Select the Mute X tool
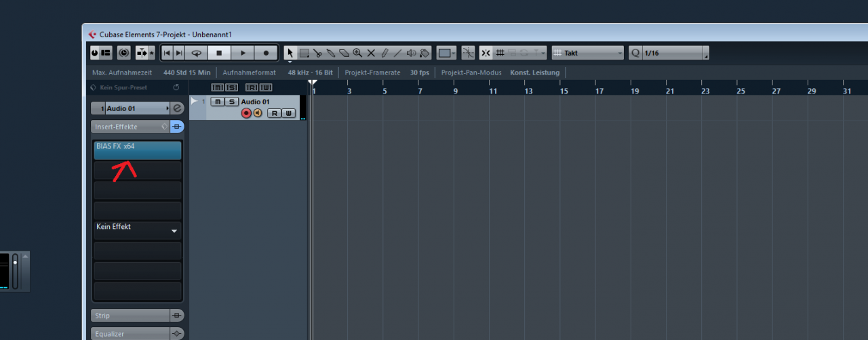 (x=371, y=53)
